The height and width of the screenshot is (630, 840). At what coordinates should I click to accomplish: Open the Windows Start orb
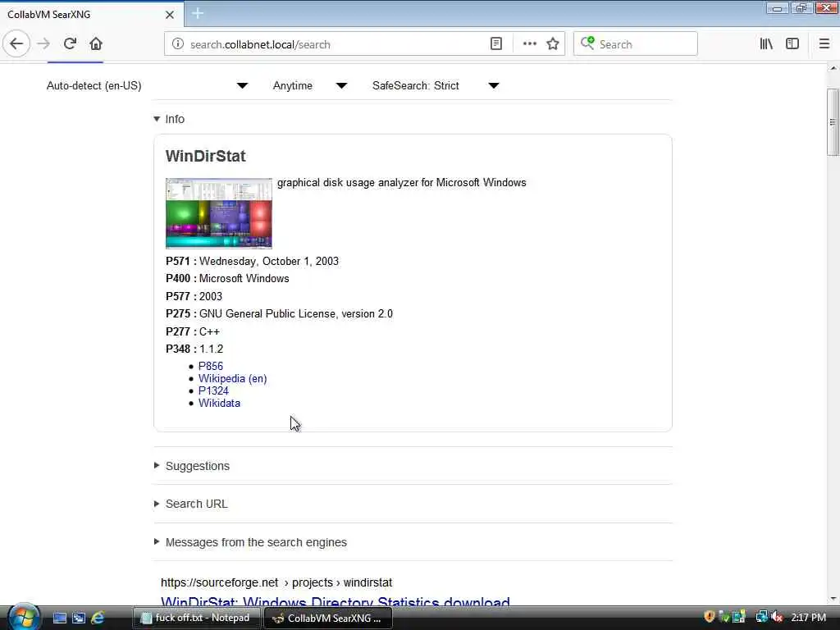point(23,617)
